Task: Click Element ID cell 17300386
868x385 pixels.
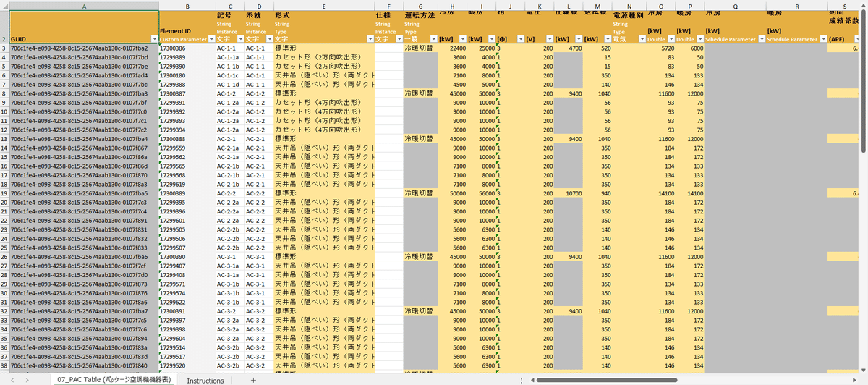Action: pos(187,48)
